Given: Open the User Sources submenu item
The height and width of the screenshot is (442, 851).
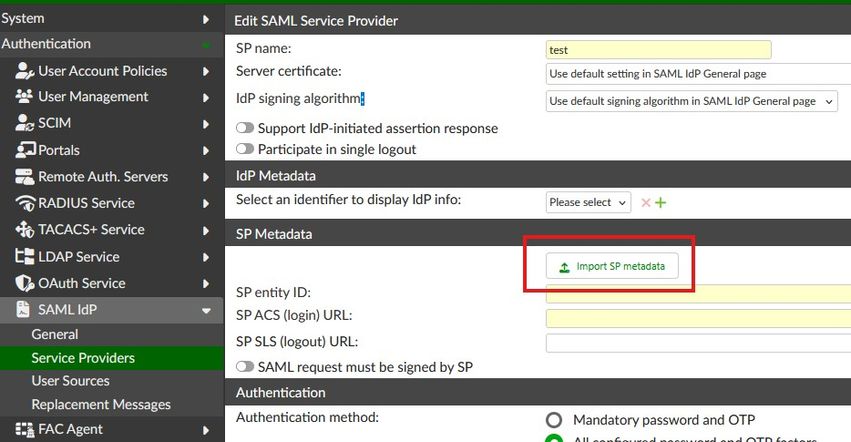Looking at the screenshot, I should click(70, 381).
